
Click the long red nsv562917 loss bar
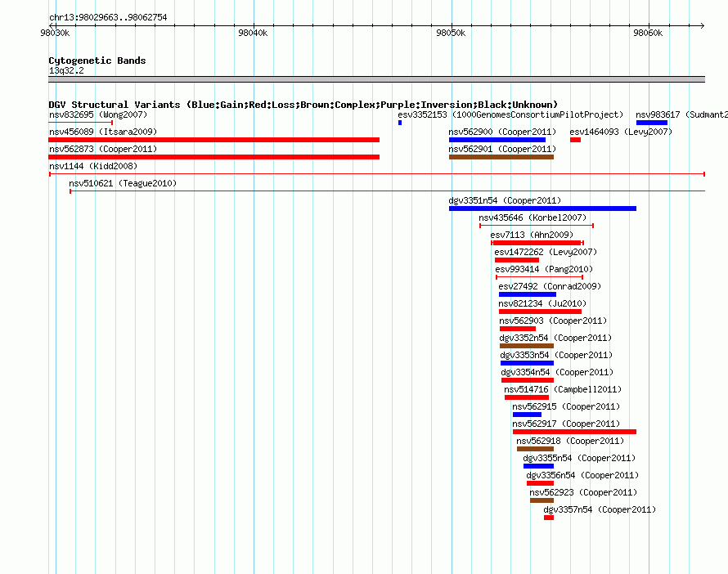[x=575, y=432]
